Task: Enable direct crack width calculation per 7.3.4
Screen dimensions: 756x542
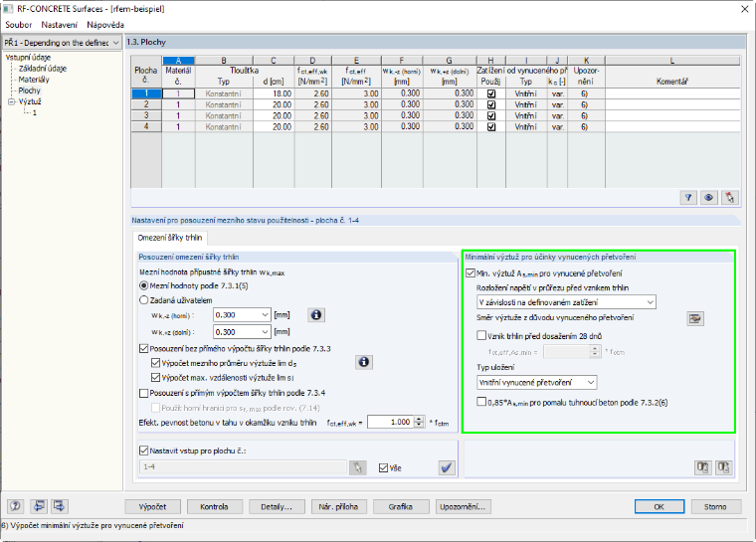Action: 143,393
